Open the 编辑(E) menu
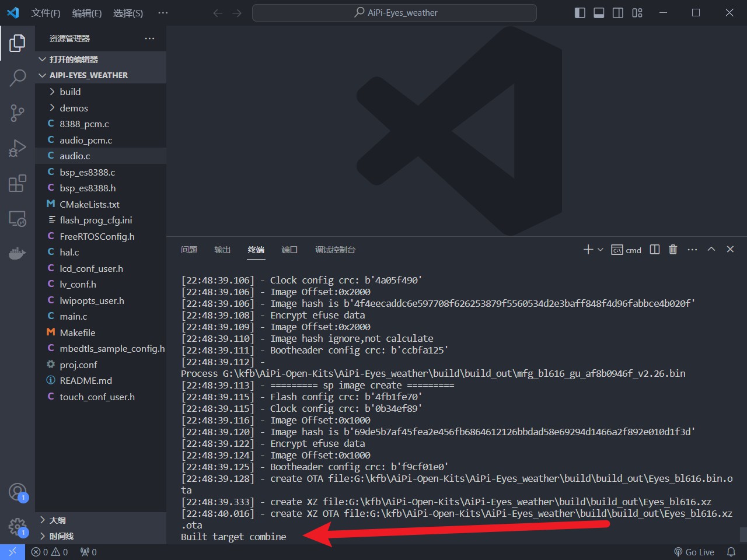The image size is (747, 560). 87,13
